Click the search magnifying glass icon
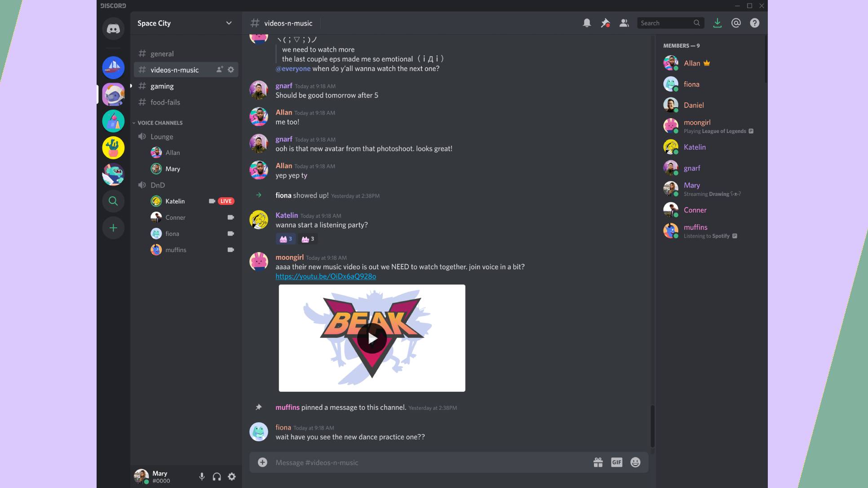Viewport: 868px width, 488px height. tap(696, 22)
